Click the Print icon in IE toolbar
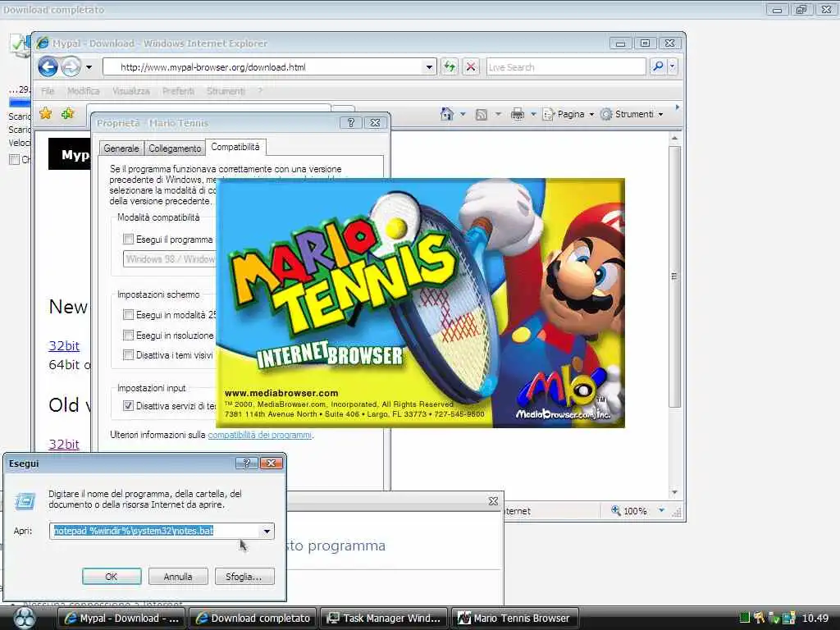The image size is (840, 630). (x=517, y=114)
